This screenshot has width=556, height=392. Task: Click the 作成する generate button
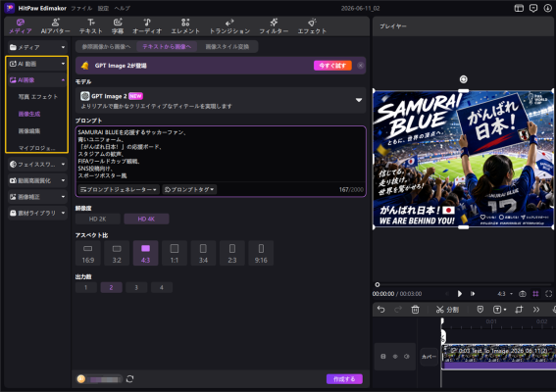click(x=344, y=379)
